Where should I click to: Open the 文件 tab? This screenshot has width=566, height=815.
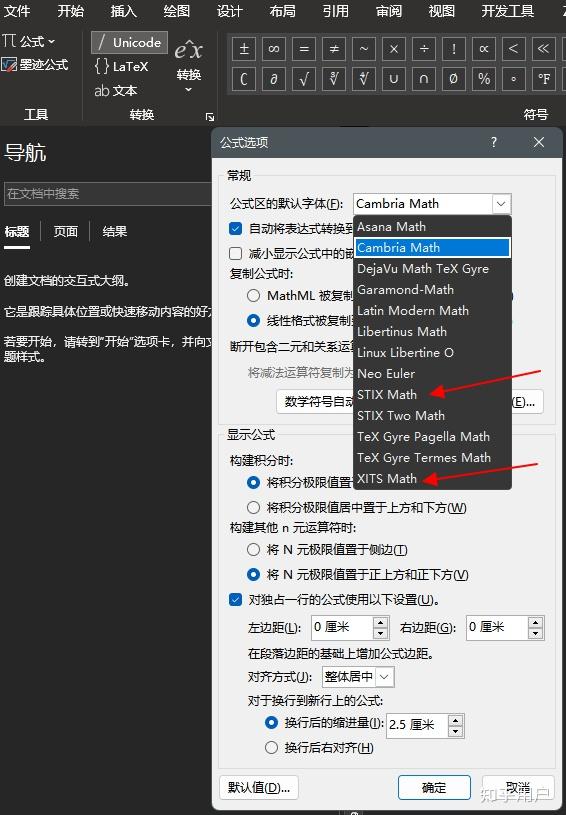17,11
